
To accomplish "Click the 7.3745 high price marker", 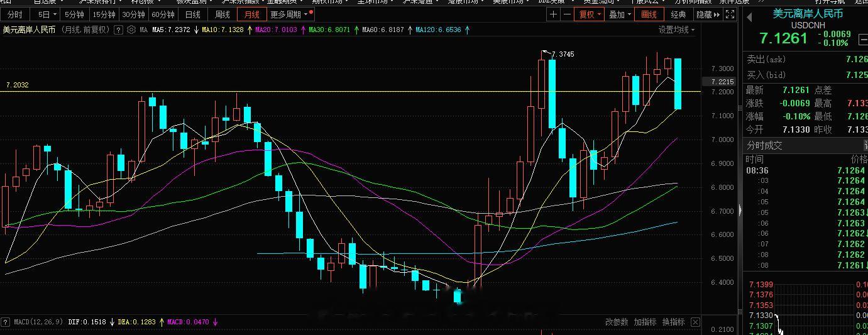I will pyautogui.click(x=563, y=54).
